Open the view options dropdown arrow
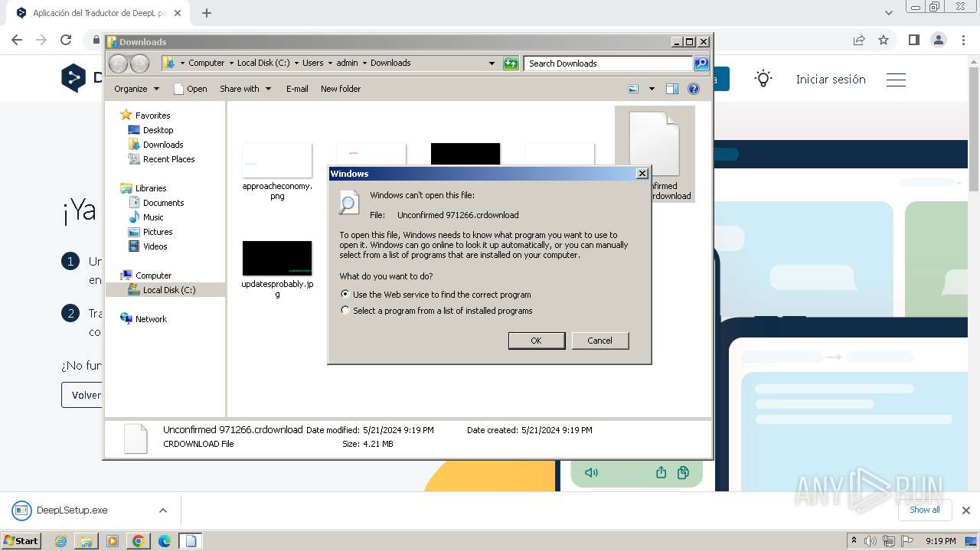 point(652,89)
